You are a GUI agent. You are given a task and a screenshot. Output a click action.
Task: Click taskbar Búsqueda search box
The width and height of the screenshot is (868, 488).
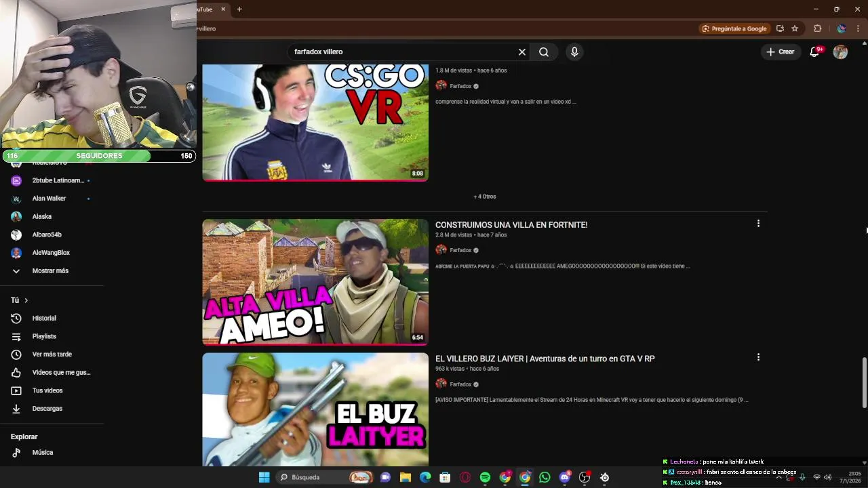pos(326,477)
